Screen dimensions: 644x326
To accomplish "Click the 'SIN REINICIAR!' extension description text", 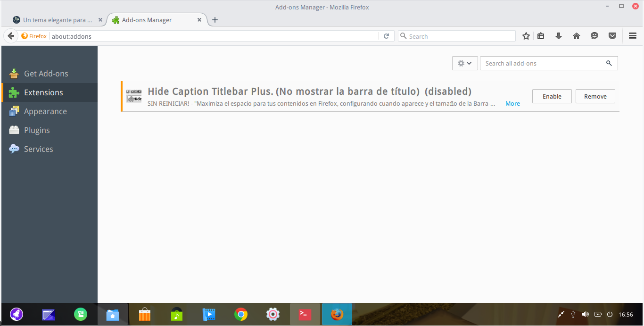I will (x=321, y=104).
